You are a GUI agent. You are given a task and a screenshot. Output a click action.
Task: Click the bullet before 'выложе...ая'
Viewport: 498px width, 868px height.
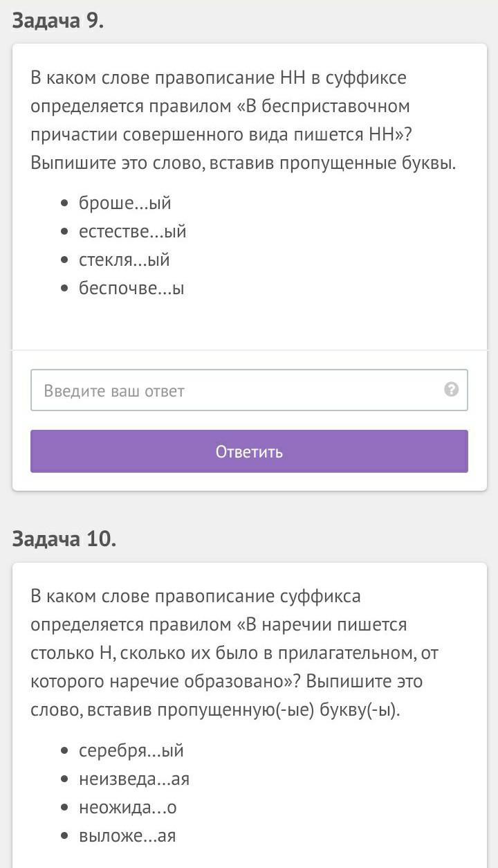point(65,837)
